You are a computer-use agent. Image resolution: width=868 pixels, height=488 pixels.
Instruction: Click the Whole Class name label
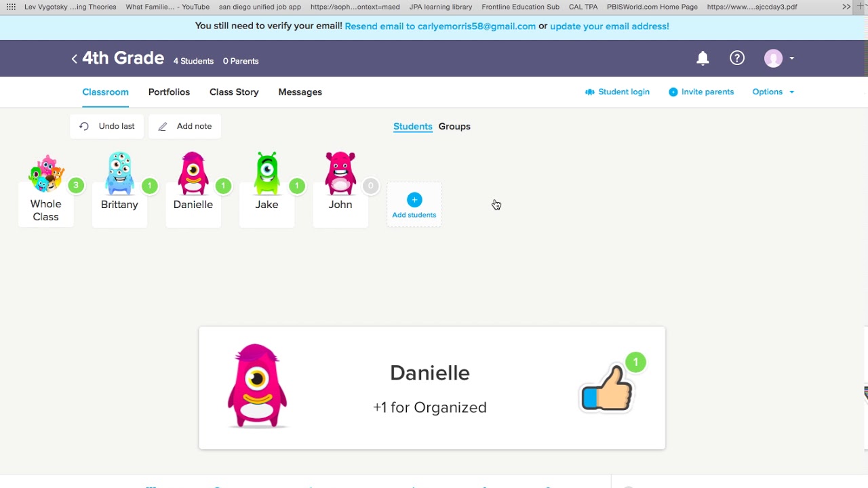click(46, 210)
